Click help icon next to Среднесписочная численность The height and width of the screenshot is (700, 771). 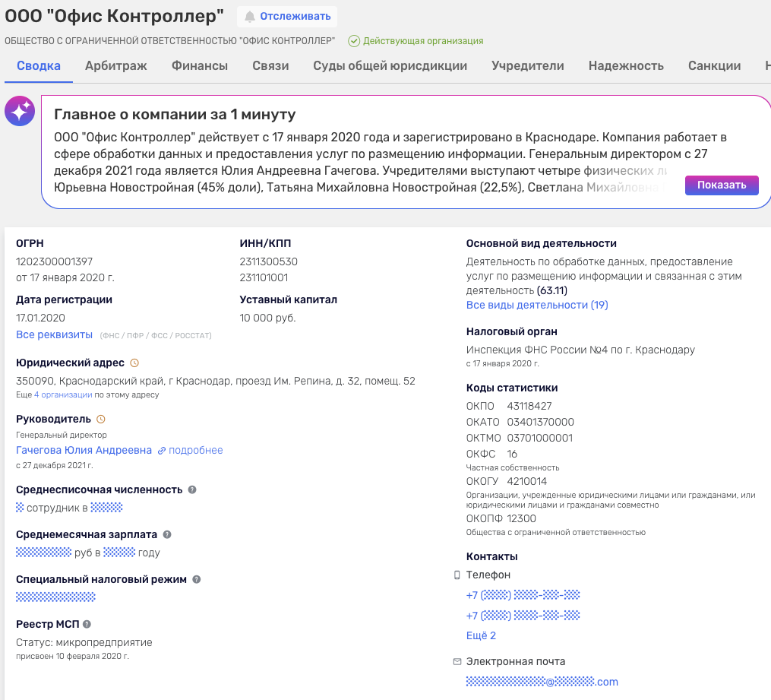(192, 489)
